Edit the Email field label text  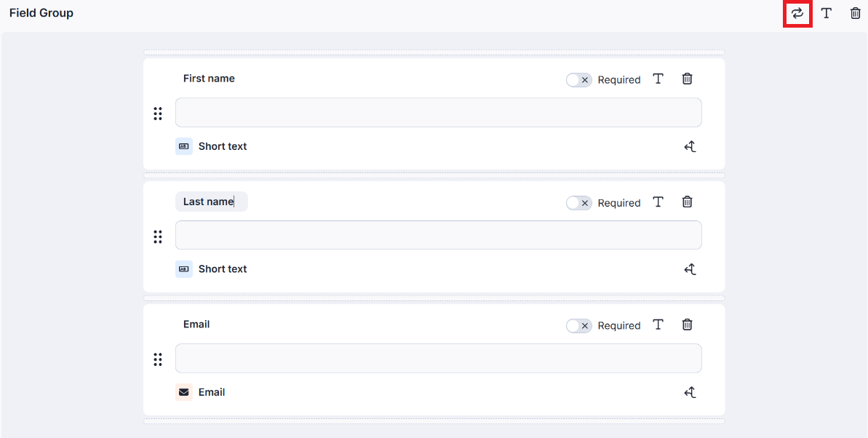tap(196, 324)
